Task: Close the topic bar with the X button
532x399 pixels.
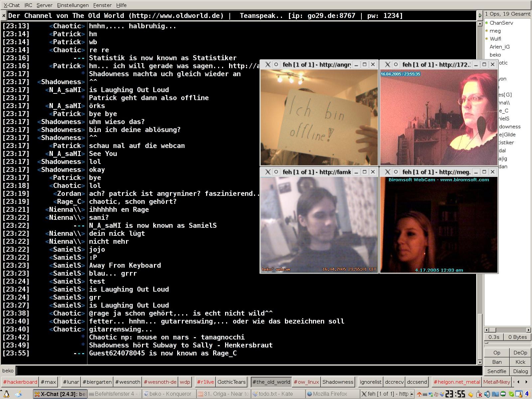Action: click(x=4, y=16)
